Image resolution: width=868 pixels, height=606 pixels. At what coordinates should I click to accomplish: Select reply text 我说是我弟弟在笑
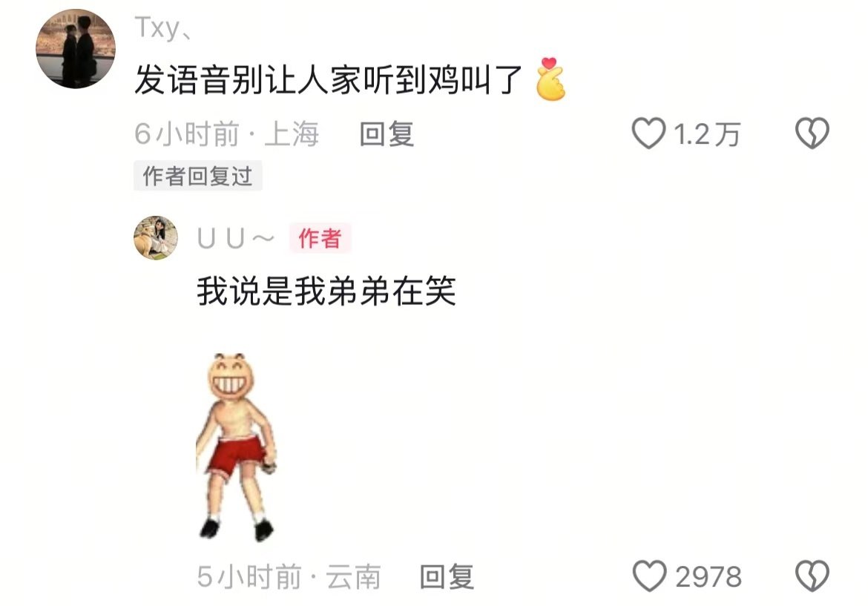(326, 291)
